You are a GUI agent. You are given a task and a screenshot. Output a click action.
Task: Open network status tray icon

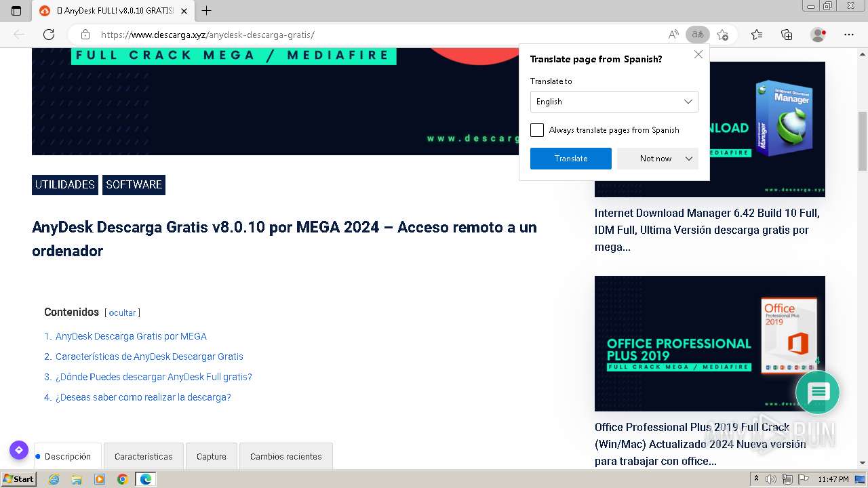point(787,479)
